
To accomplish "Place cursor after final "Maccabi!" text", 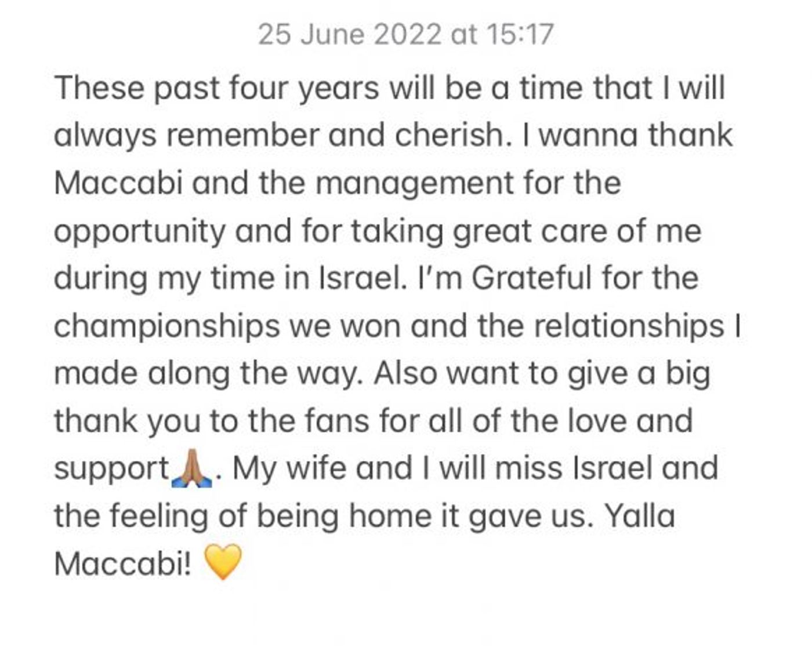I will (193, 563).
